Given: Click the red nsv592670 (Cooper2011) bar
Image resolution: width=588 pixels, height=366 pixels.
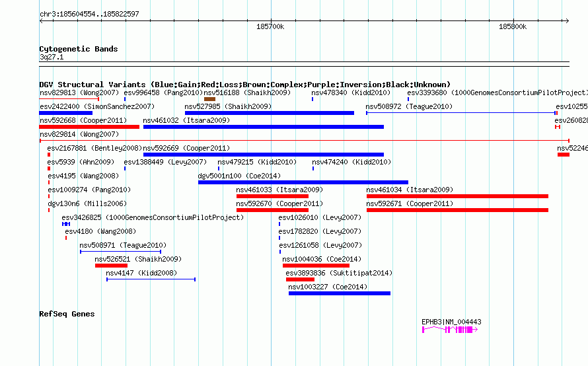Looking at the screenshot, I should 272,210.
